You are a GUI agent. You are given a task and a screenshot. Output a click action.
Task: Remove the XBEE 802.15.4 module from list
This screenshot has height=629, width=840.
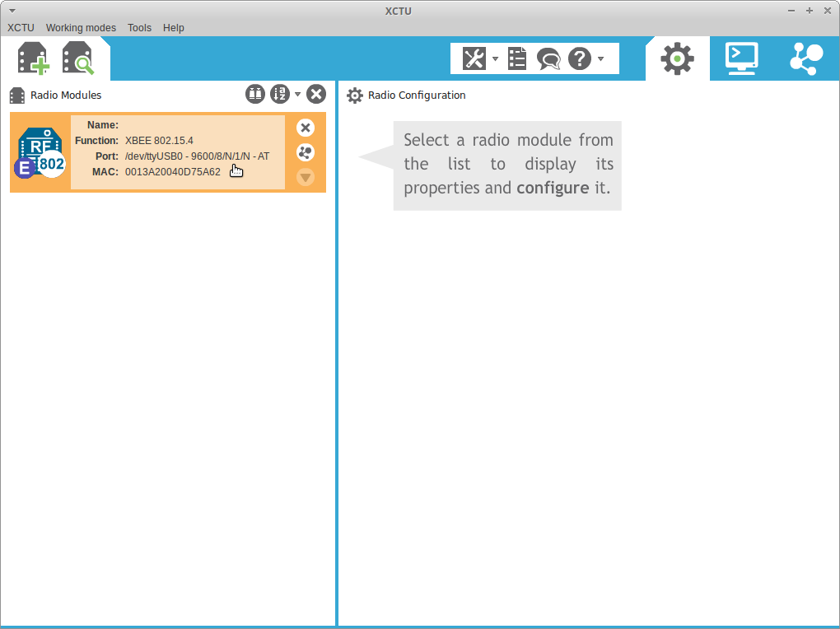point(306,128)
